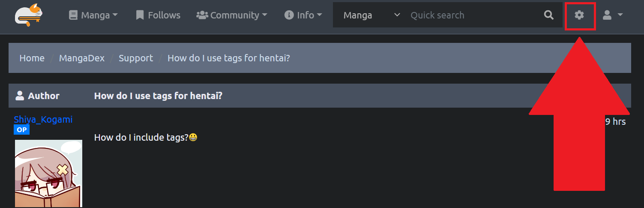644x208 pixels.
Task: Go to the Follows page
Action: coord(164,15)
